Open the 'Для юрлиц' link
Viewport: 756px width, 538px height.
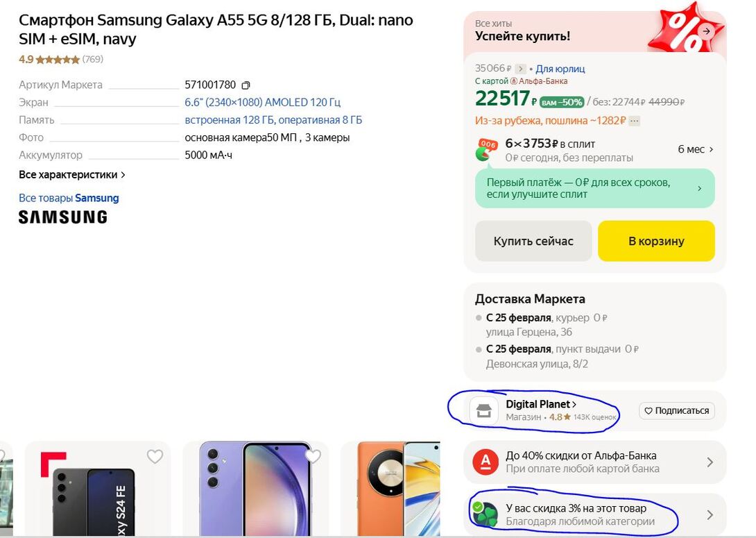pos(560,69)
